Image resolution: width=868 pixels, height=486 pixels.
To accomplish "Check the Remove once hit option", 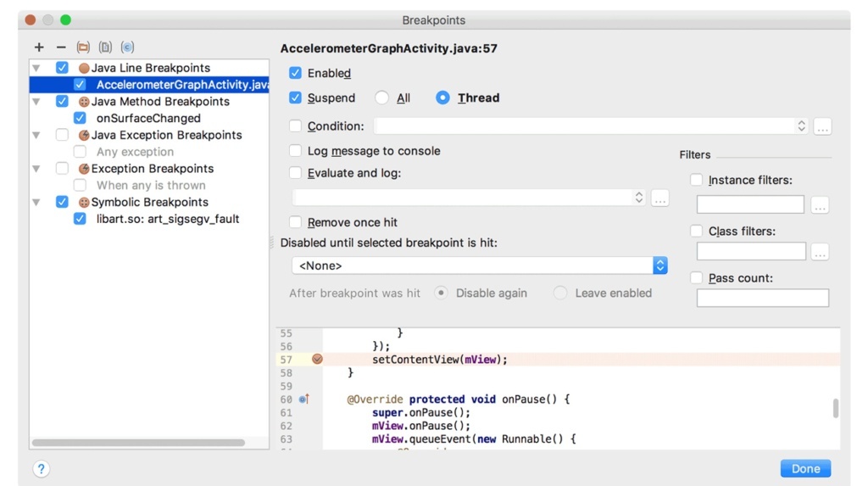I will point(295,222).
